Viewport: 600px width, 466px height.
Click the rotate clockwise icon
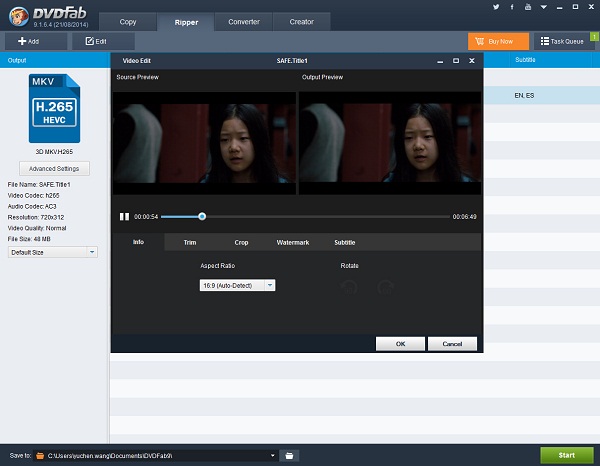pos(384,287)
